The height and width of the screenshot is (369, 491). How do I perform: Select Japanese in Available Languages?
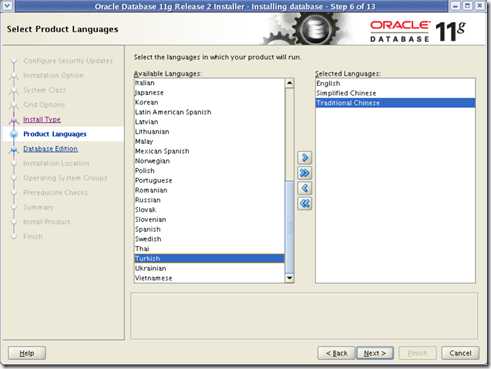coord(209,93)
